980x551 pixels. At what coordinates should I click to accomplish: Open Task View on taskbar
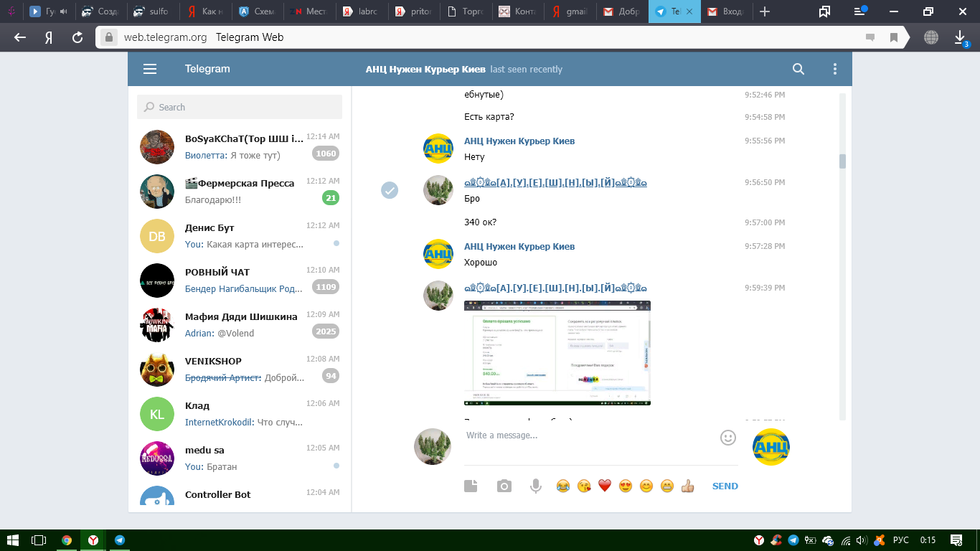(x=39, y=540)
